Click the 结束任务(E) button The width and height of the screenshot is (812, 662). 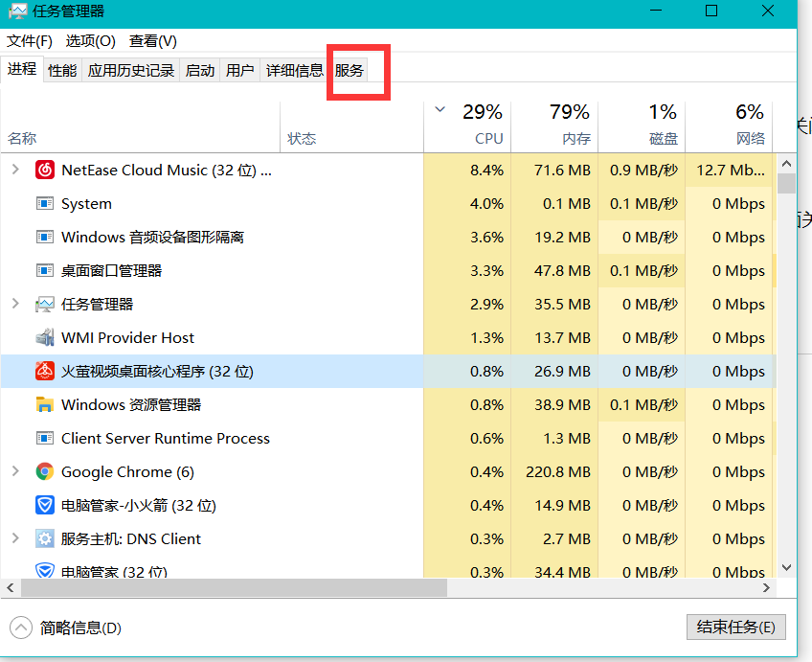point(735,628)
